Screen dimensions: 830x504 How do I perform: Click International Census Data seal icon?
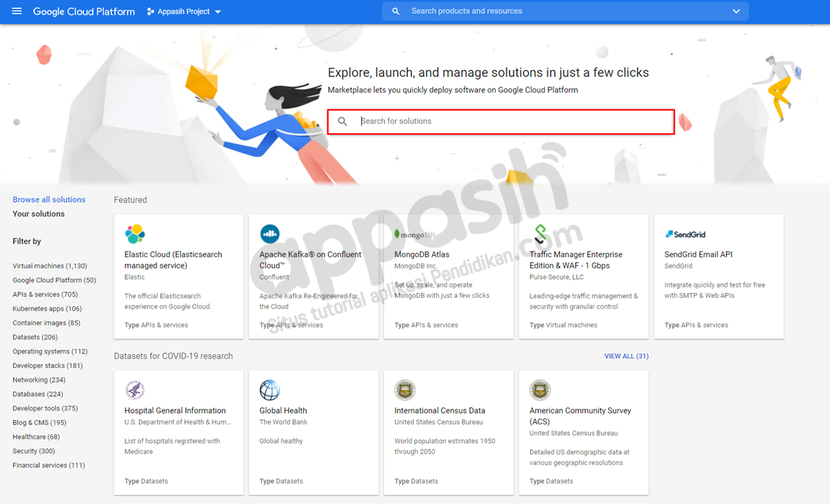(405, 390)
